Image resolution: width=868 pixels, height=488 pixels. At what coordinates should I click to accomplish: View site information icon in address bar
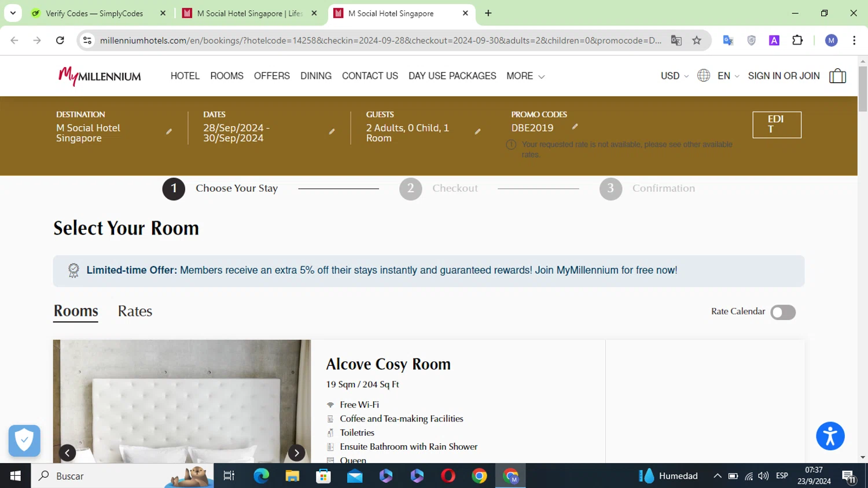[87, 41]
